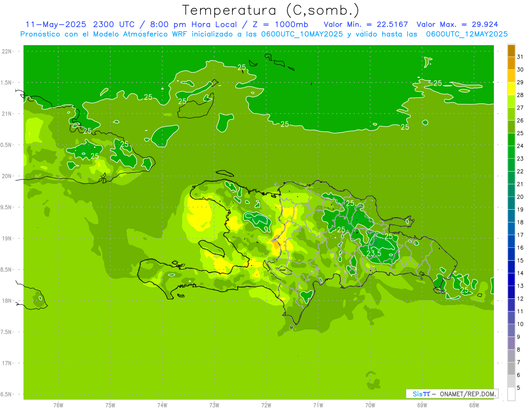
Task: Click the orange legend swatch above 31
Action: (x=511, y=51)
